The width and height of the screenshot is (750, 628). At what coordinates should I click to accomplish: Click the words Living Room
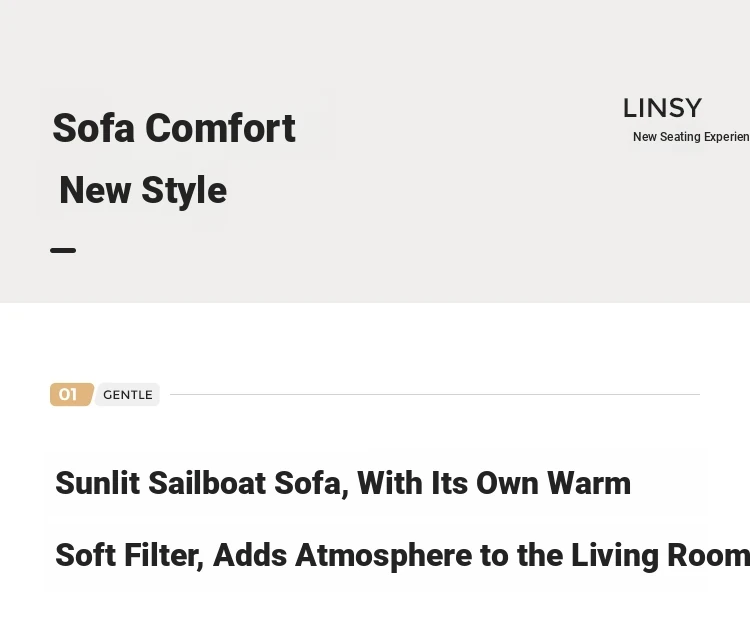coord(661,555)
